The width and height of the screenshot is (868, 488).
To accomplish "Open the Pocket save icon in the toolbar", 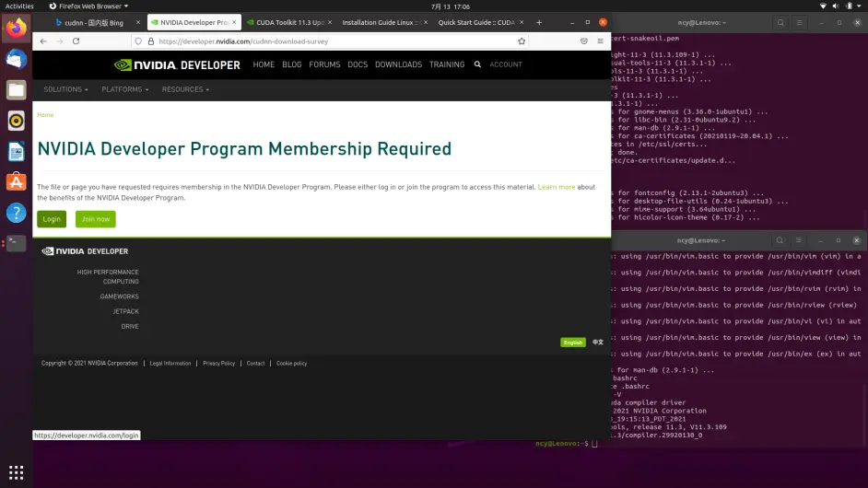I will (x=584, y=41).
